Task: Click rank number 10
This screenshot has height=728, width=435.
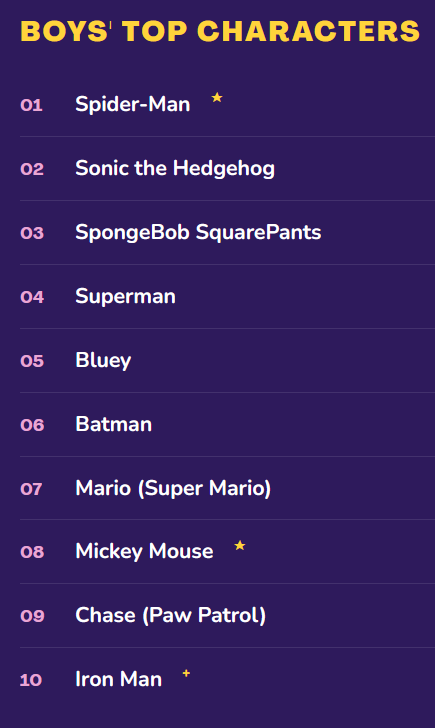Action: click(31, 680)
